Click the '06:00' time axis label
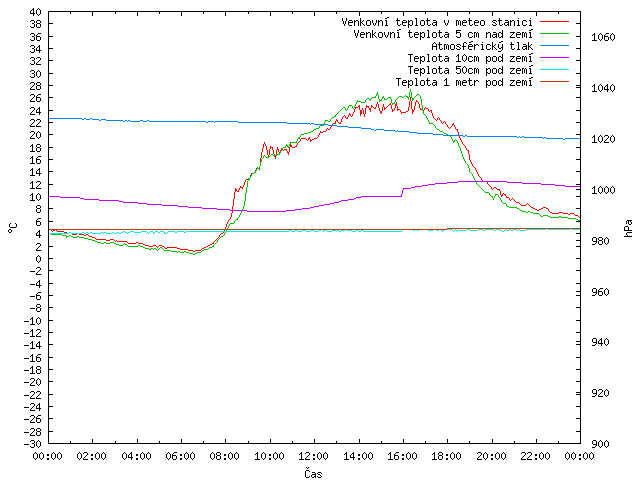This screenshot has width=640, height=480. pyautogui.click(x=180, y=456)
